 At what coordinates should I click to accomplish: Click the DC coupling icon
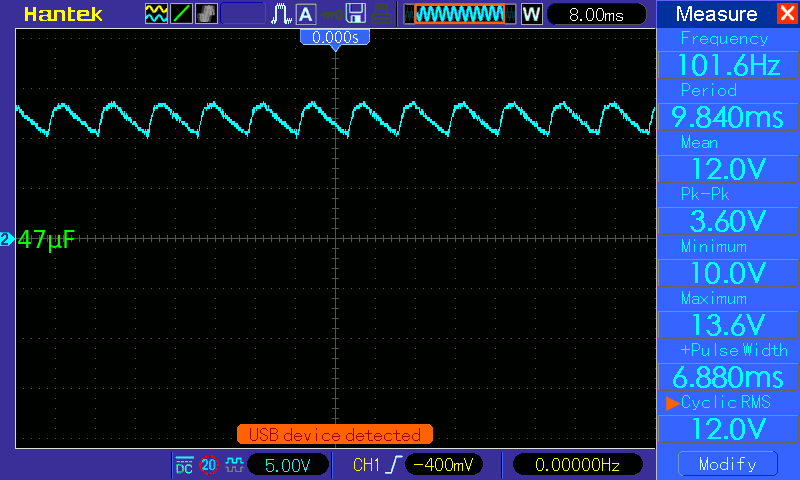tap(184, 465)
